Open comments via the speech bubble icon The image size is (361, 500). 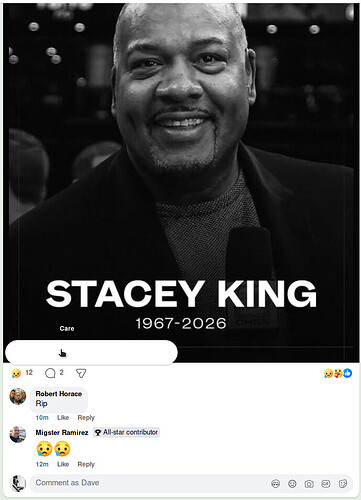click(x=50, y=373)
